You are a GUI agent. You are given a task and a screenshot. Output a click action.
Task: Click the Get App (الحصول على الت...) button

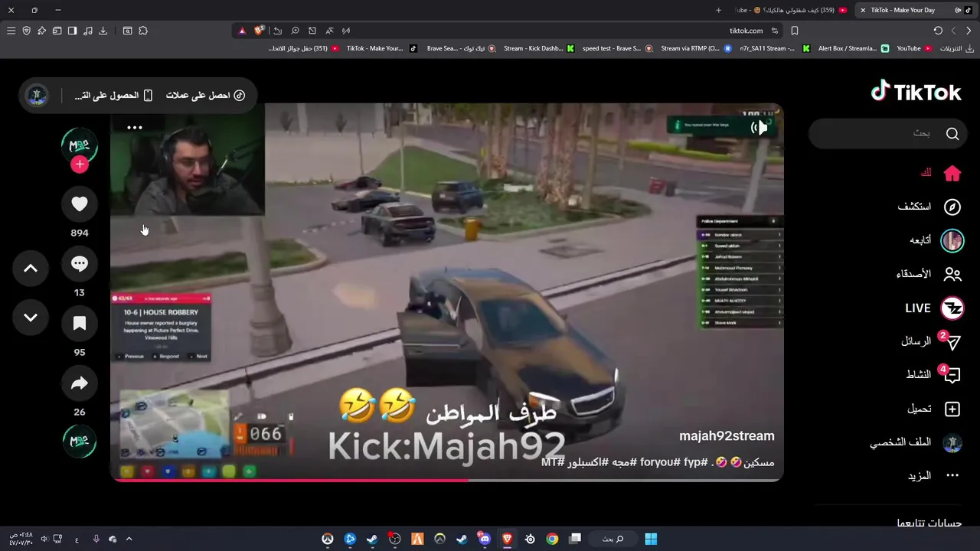pyautogui.click(x=113, y=96)
